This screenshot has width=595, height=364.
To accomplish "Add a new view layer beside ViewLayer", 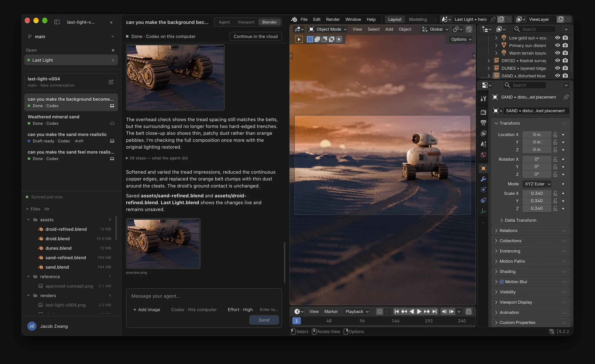I will click(561, 19).
